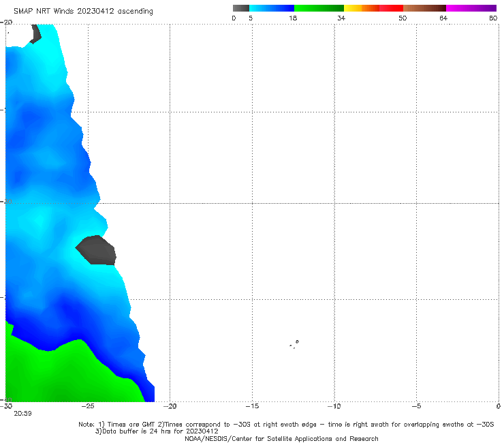Click the color bar label '50'

tap(403, 18)
